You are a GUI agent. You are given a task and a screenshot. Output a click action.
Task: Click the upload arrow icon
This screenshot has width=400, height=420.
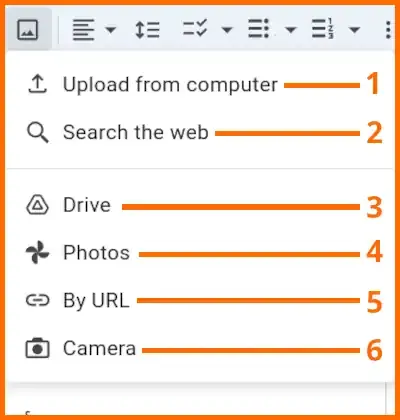[37, 84]
